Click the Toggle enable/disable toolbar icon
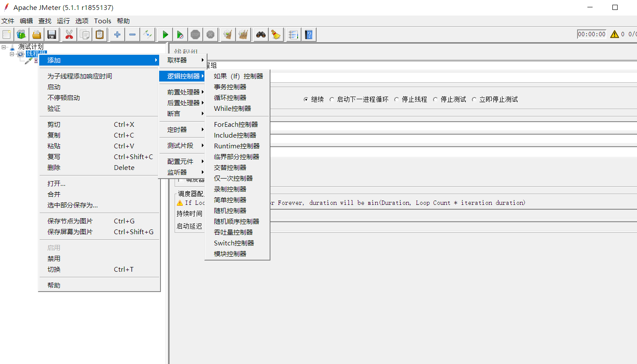637x364 pixels. pyautogui.click(x=147, y=35)
